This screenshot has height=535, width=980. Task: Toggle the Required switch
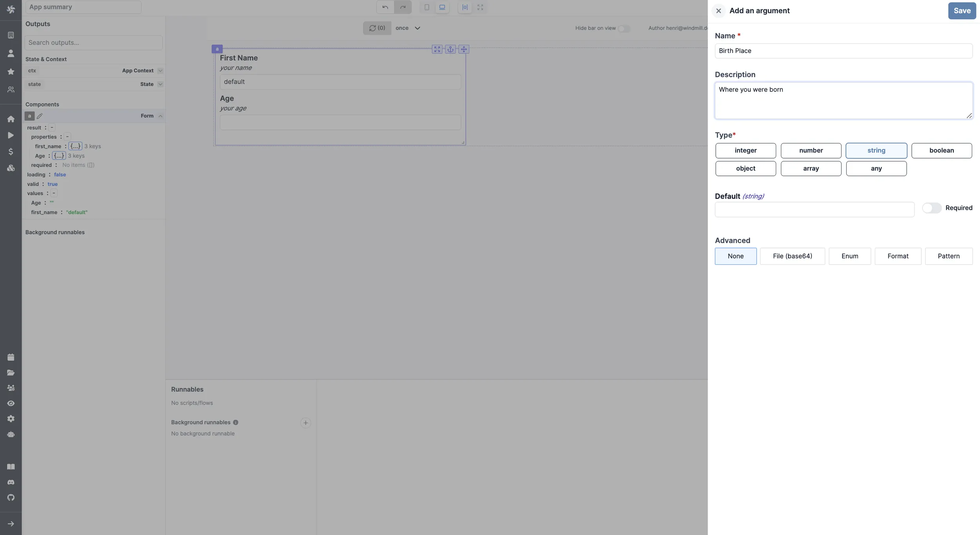(931, 208)
